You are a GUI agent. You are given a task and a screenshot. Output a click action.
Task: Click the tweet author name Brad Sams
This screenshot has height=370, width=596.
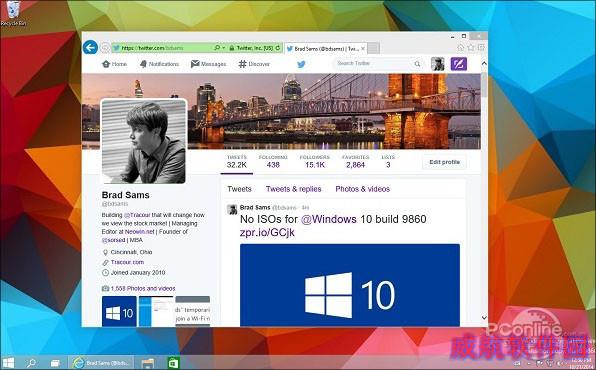[x=255, y=207]
